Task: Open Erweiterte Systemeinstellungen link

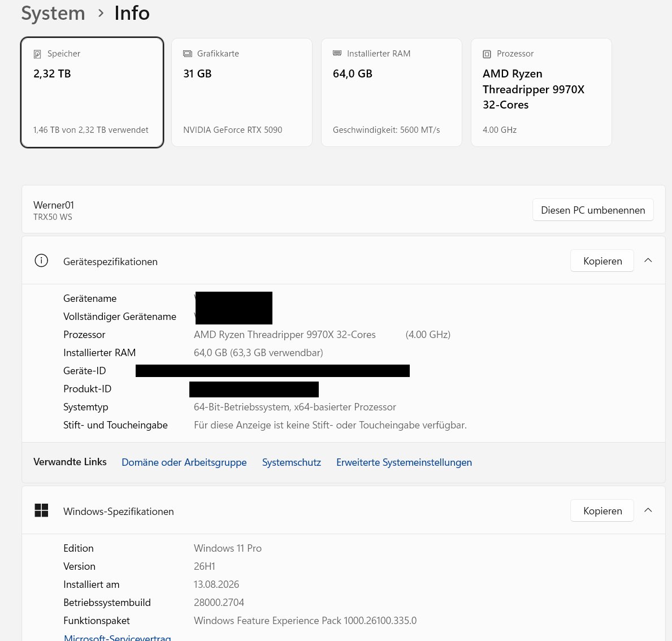Action: pyautogui.click(x=404, y=462)
